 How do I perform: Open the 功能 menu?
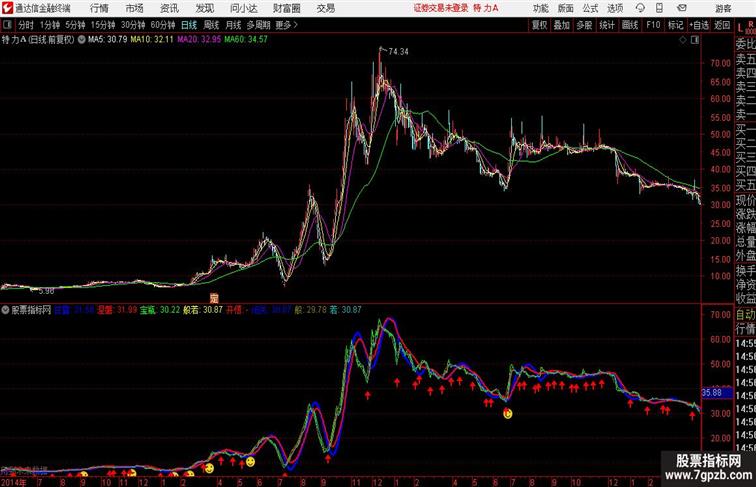[540, 9]
